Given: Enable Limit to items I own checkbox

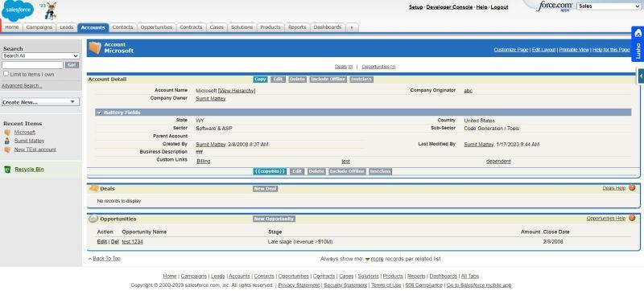Looking at the screenshot, I should [x=6, y=74].
